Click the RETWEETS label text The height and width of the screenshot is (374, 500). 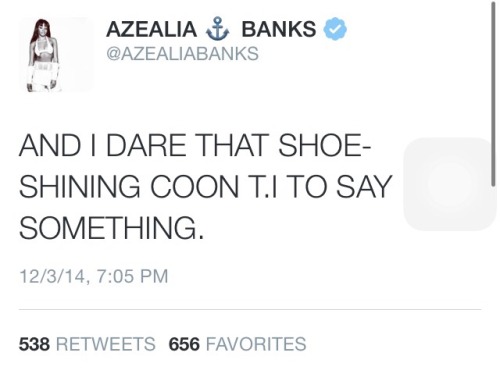[x=106, y=344]
